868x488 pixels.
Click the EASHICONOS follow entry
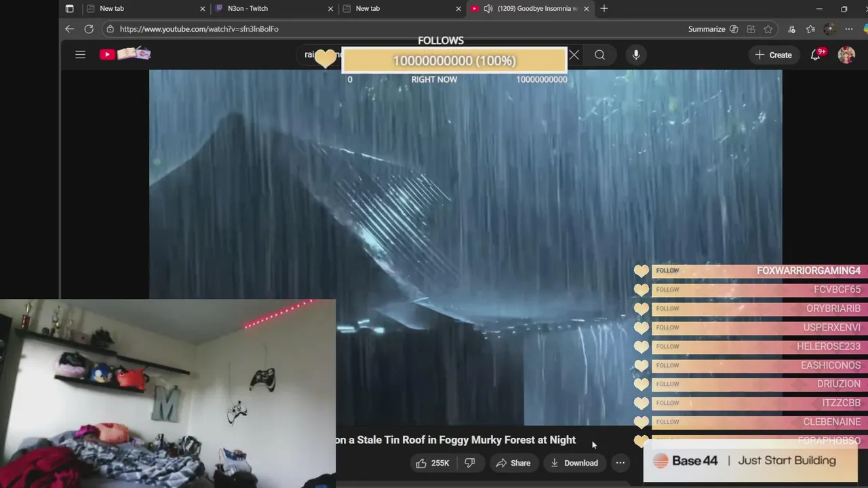click(x=751, y=365)
